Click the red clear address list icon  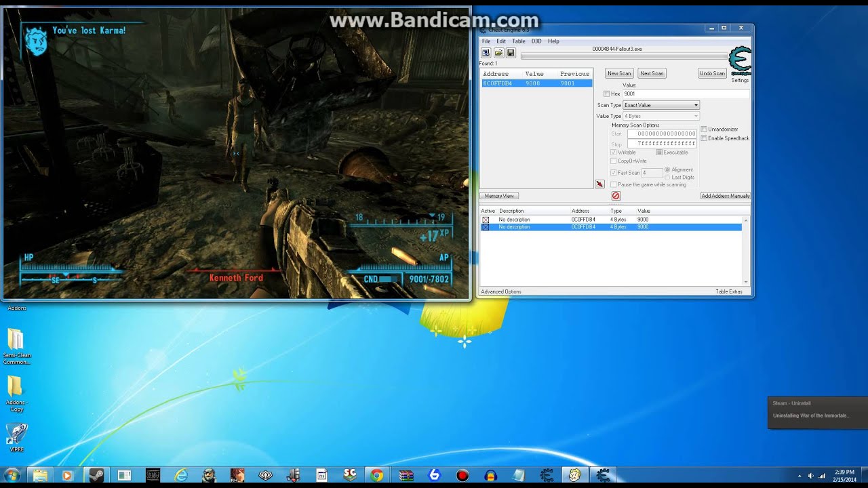coord(616,196)
